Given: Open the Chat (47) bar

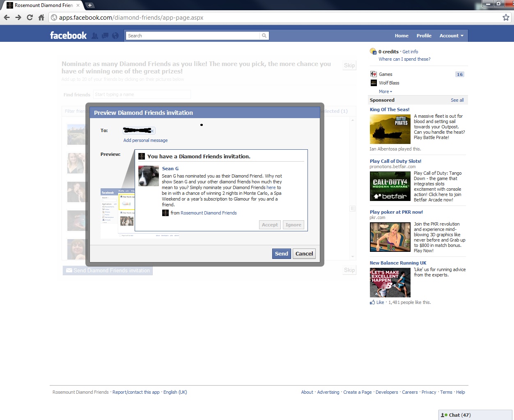Looking at the screenshot, I should 475,415.
